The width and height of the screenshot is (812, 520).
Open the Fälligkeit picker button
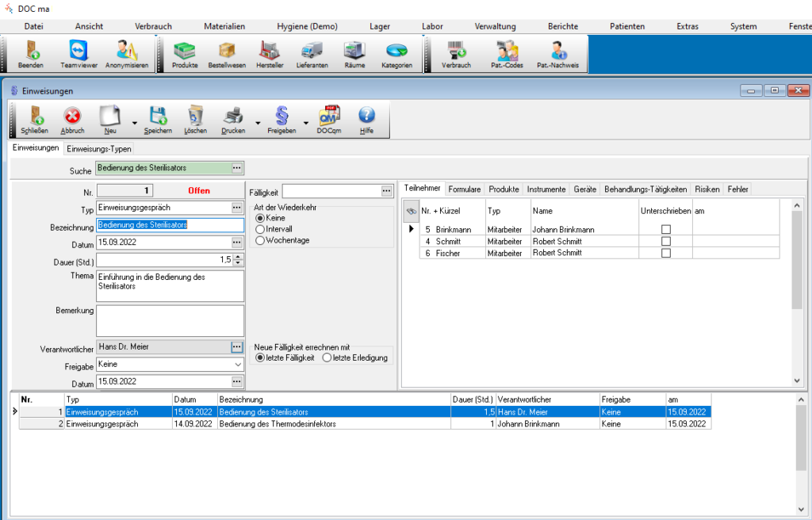(x=386, y=191)
